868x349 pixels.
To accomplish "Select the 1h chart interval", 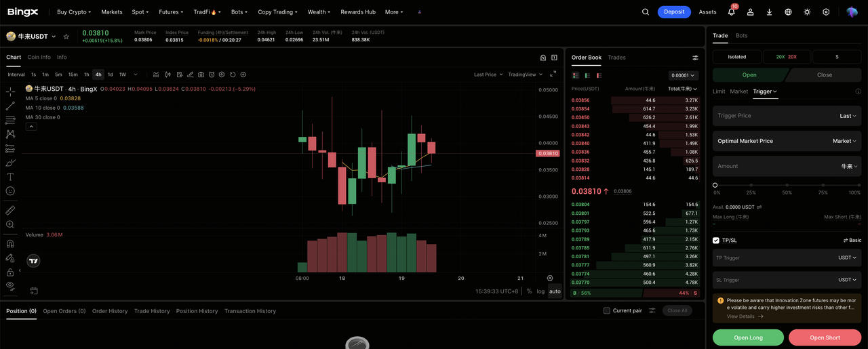I will point(86,75).
